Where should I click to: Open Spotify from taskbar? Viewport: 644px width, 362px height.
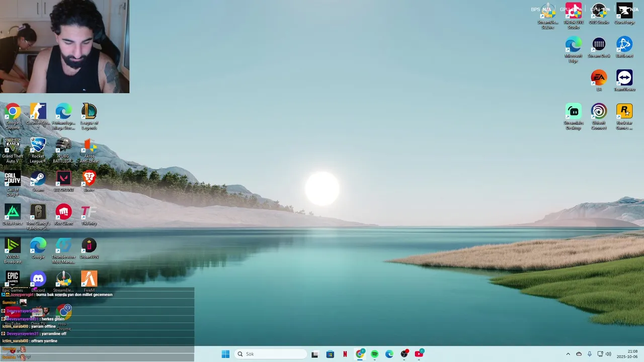click(374, 354)
